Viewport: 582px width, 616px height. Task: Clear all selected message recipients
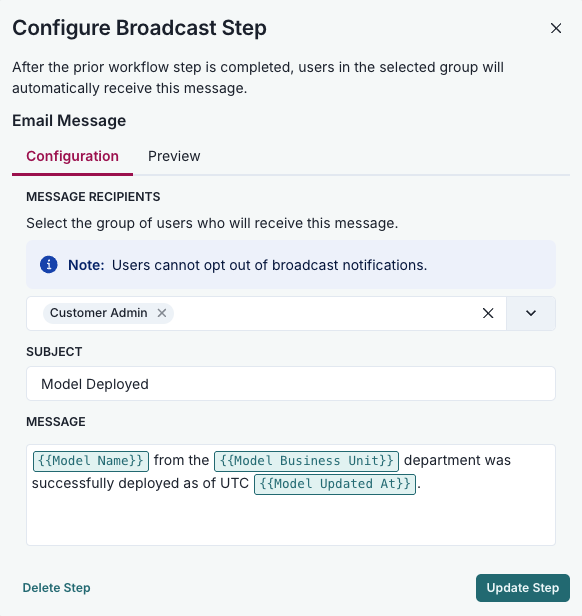click(488, 313)
